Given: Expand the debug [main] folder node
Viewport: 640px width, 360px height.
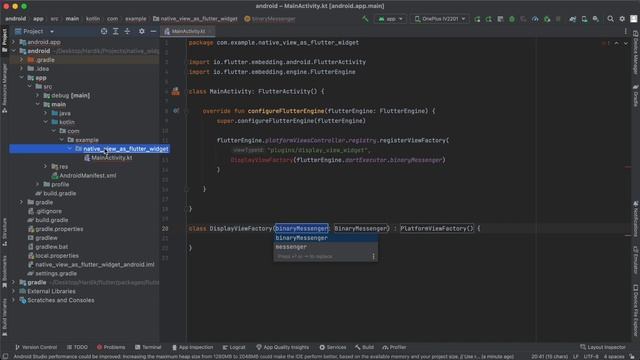Looking at the screenshot, I should 38,96.
